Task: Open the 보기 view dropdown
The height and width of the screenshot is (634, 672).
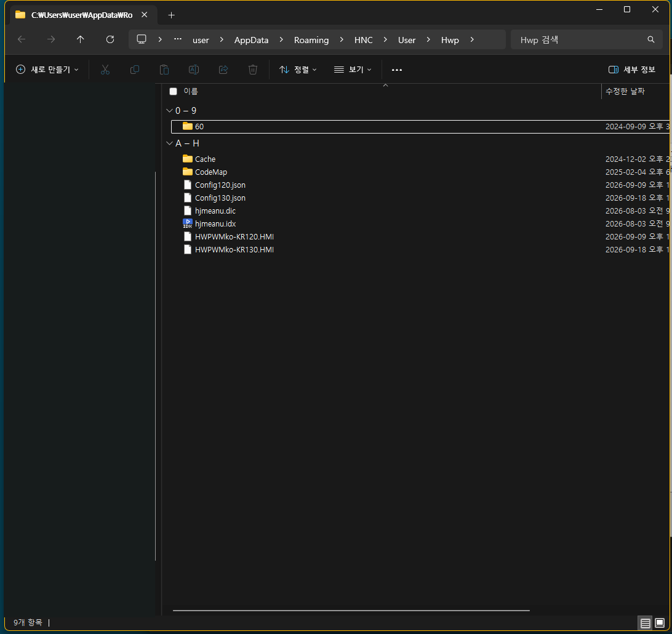Action: tap(352, 70)
